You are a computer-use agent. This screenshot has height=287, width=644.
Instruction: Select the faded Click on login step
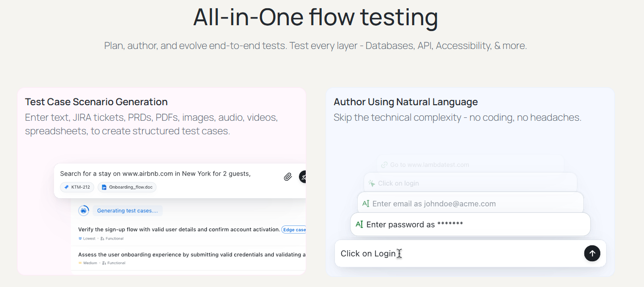coord(470,183)
